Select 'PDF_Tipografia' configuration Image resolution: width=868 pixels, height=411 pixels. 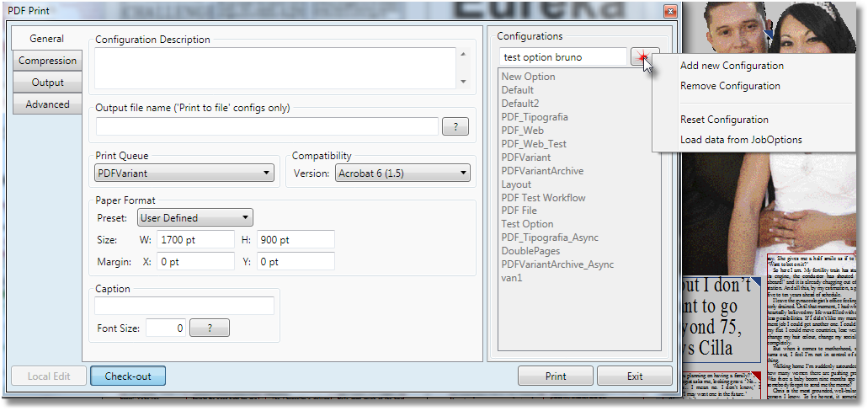tap(535, 117)
